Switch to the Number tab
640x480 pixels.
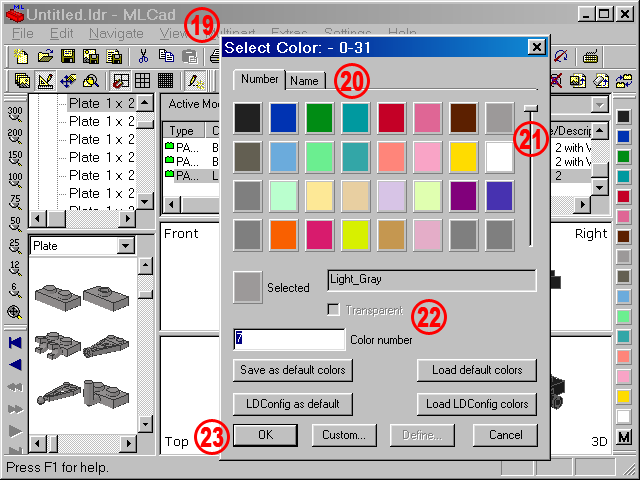tap(259, 79)
